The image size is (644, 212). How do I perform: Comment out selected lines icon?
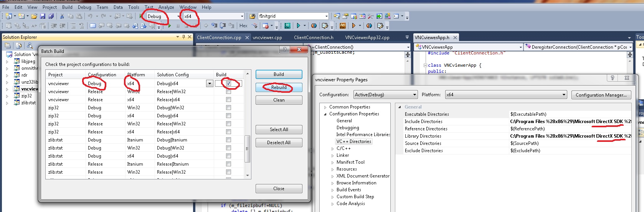(73, 26)
